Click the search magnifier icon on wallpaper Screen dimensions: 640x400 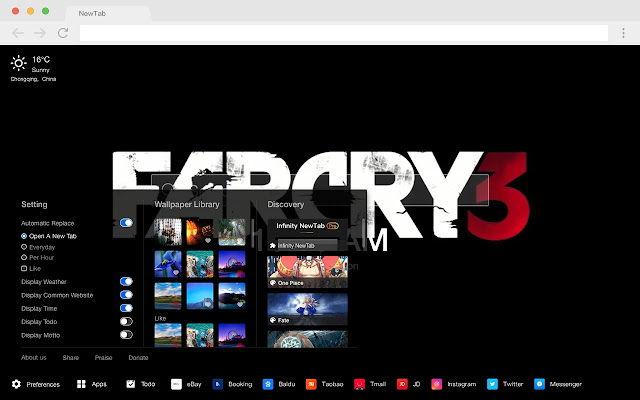pos(167,189)
